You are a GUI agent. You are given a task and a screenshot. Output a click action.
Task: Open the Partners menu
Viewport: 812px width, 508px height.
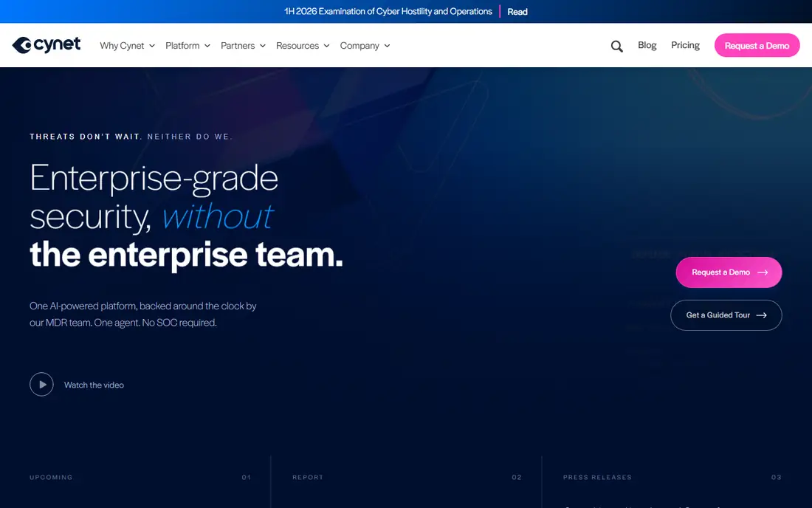(244, 46)
